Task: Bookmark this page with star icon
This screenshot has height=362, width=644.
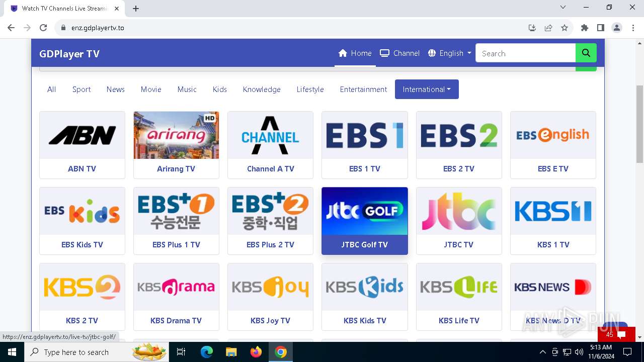Action: pyautogui.click(x=565, y=28)
